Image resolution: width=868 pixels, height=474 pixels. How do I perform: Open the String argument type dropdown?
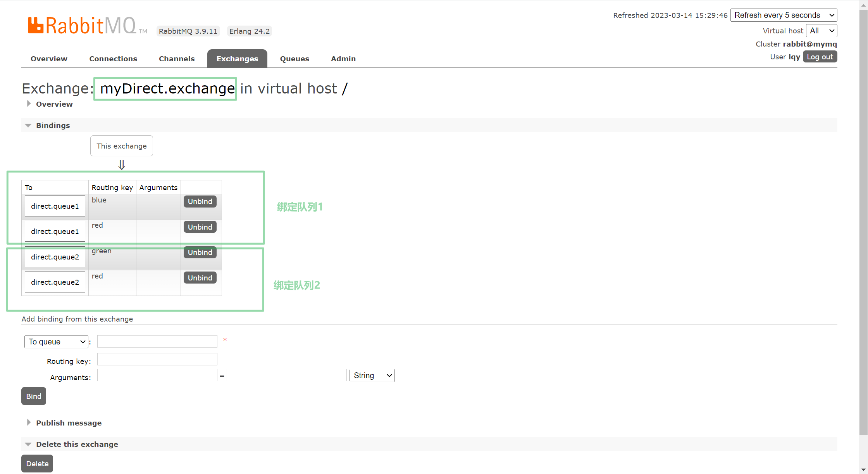point(372,375)
